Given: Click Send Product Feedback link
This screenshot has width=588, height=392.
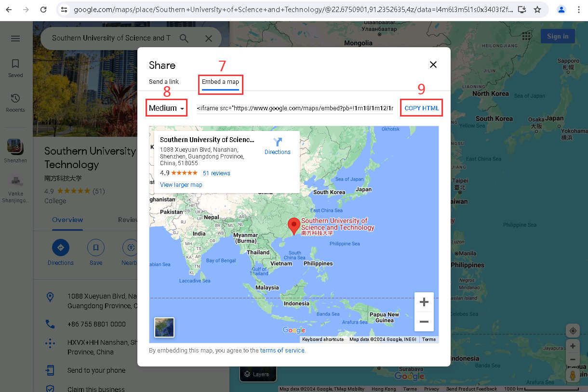Looking at the screenshot, I should 471,389.
